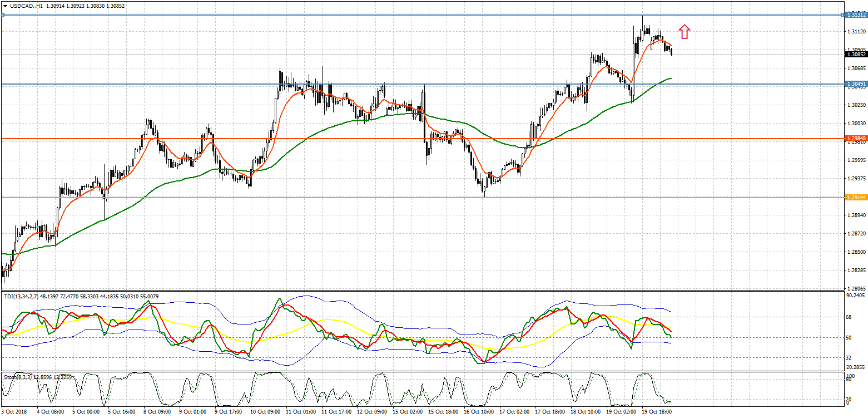Click the 1.29144 orange level price tag

point(856,198)
